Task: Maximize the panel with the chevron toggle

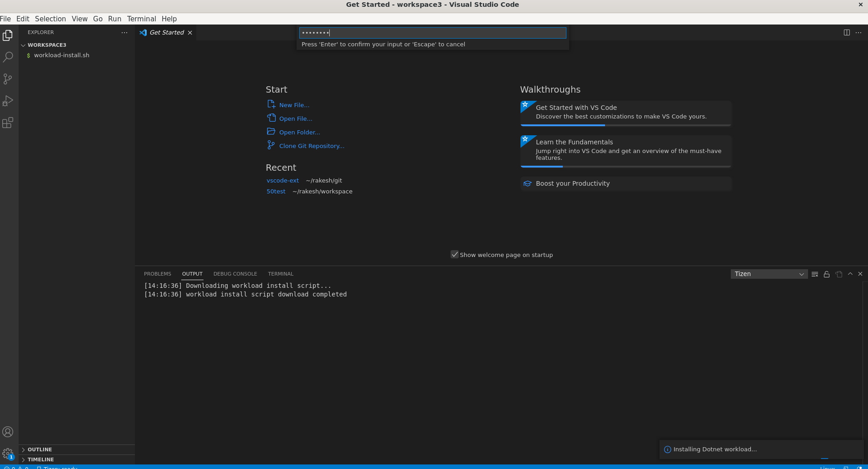Action: (x=849, y=274)
